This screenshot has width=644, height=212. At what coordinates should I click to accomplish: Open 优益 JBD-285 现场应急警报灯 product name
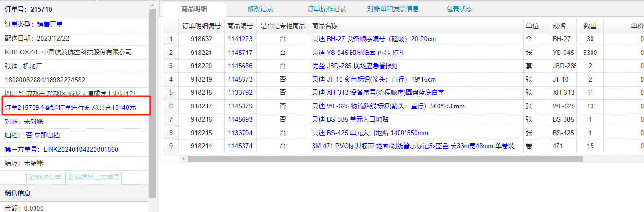click(355, 66)
